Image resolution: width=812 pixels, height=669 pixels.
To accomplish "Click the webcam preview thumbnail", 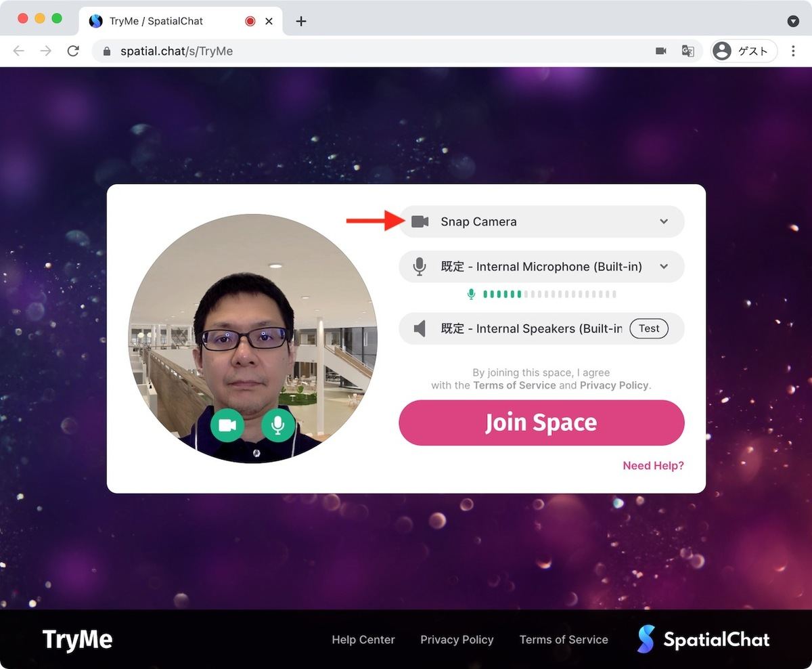I will click(253, 339).
